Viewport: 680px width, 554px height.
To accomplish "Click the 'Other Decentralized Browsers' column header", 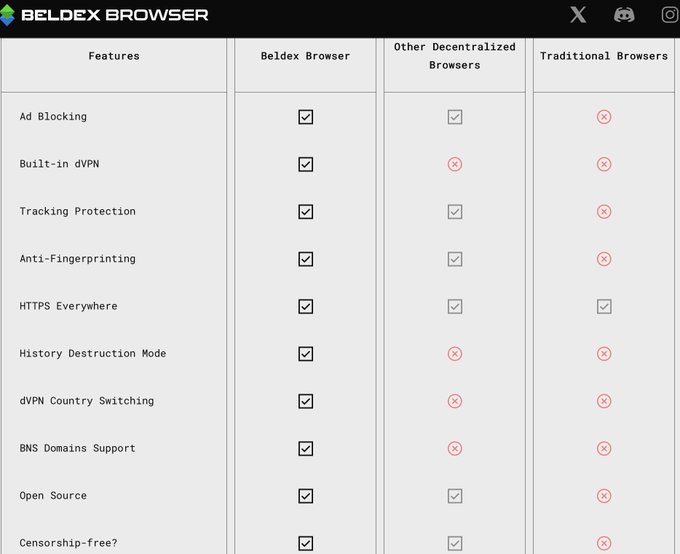I will click(454, 56).
